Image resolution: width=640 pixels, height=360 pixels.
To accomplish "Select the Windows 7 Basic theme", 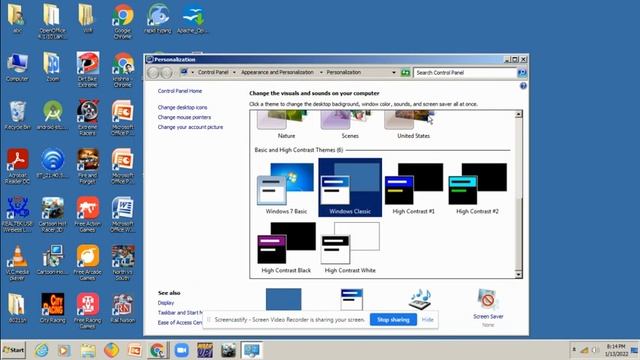I will [286, 188].
